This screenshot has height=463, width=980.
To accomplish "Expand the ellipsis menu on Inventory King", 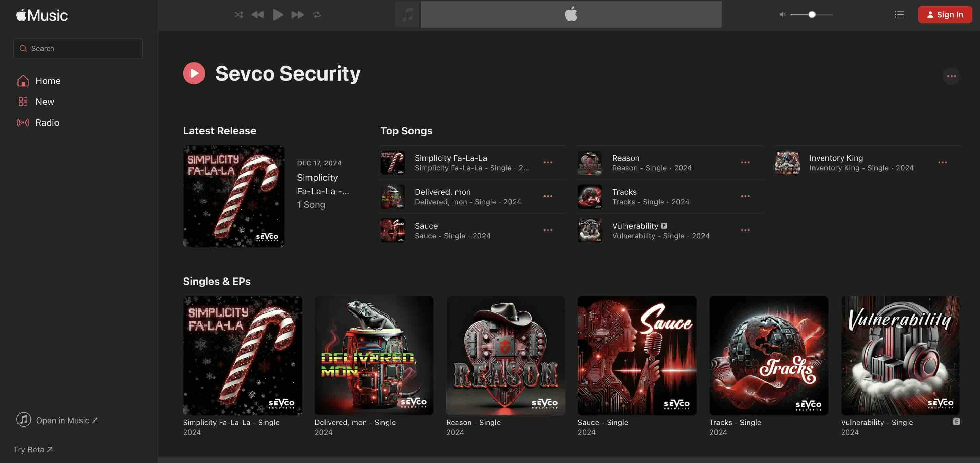I will coord(943,162).
